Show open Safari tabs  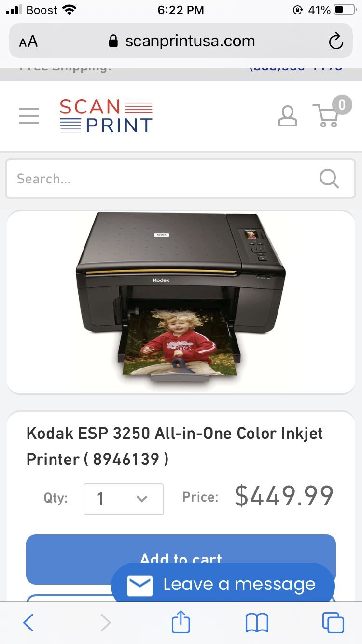point(333,623)
